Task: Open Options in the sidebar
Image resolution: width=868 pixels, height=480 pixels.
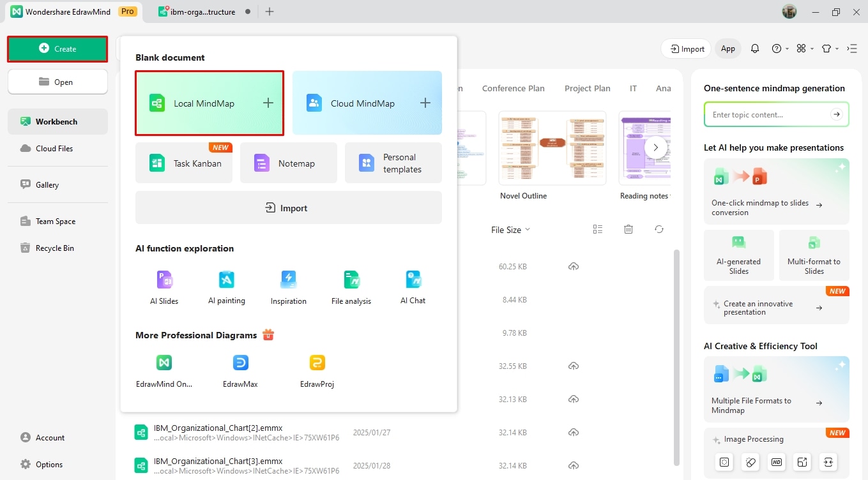Action: [x=57, y=464]
